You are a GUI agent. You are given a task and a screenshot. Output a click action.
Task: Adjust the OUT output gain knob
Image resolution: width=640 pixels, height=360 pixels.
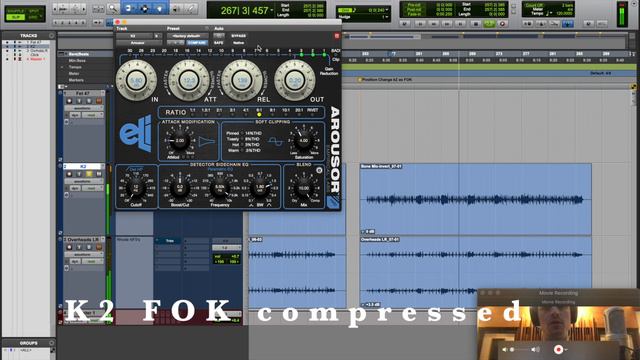click(x=295, y=81)
